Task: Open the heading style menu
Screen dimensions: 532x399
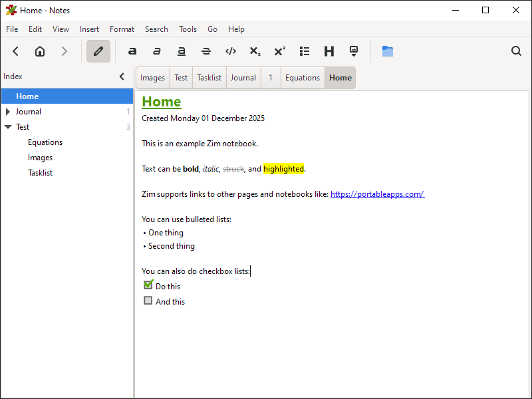Action: (x=329, y=51)
